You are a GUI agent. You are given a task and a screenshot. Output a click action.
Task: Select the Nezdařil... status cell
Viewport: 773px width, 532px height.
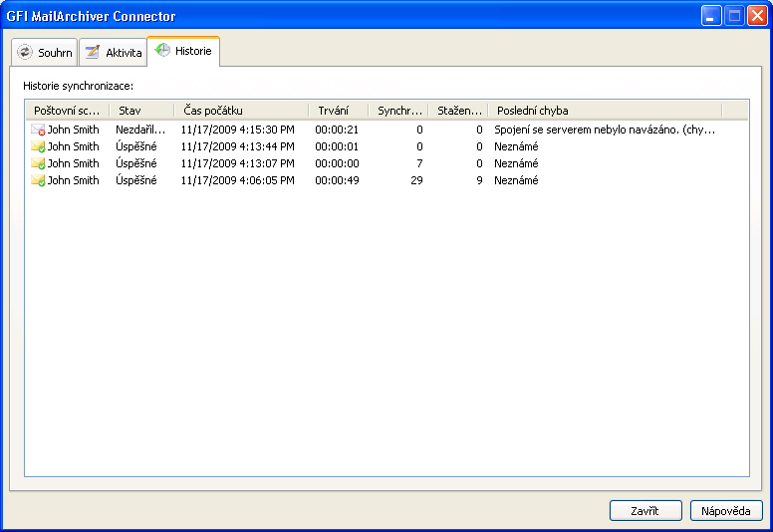coord(140,130)
